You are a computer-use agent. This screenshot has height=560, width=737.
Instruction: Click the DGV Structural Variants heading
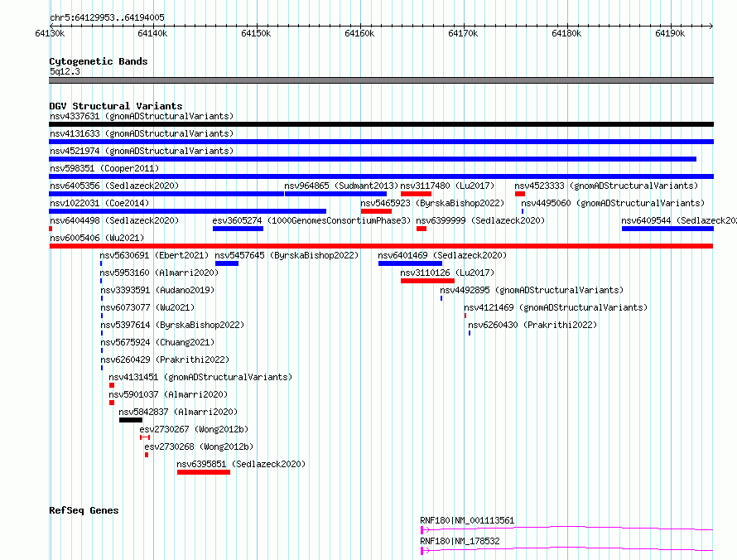point(116,106)
